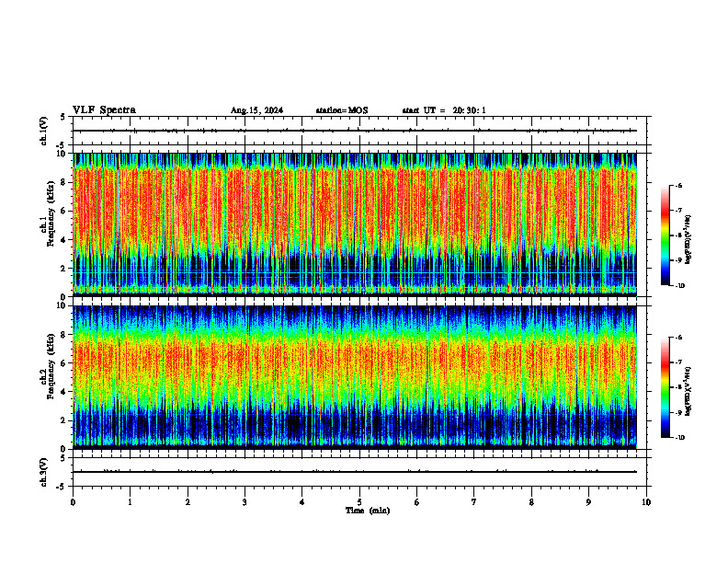Click the '4' kHz tick on ch.2 spectrogram
Screen dimensions: 728x563
click(64, 392)
